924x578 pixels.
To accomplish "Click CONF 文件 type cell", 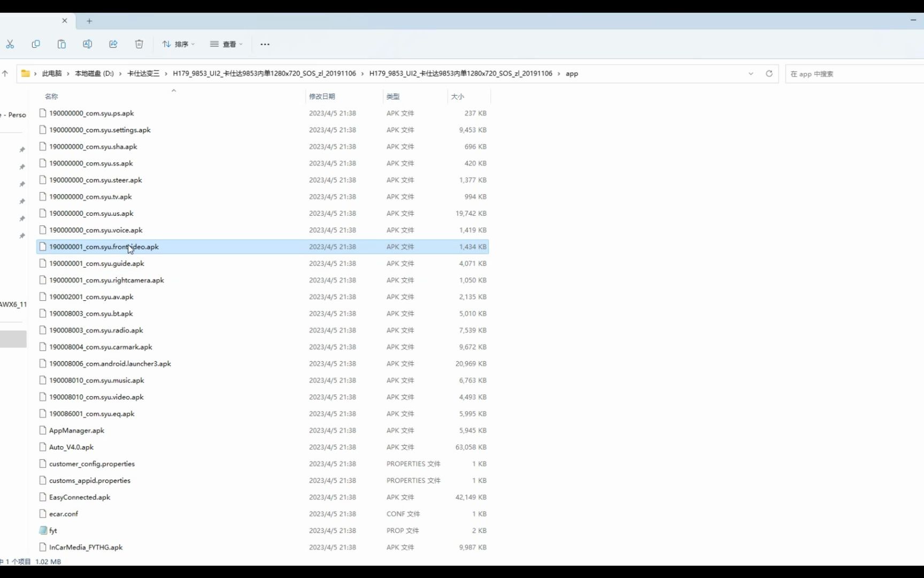I will 403,514.
